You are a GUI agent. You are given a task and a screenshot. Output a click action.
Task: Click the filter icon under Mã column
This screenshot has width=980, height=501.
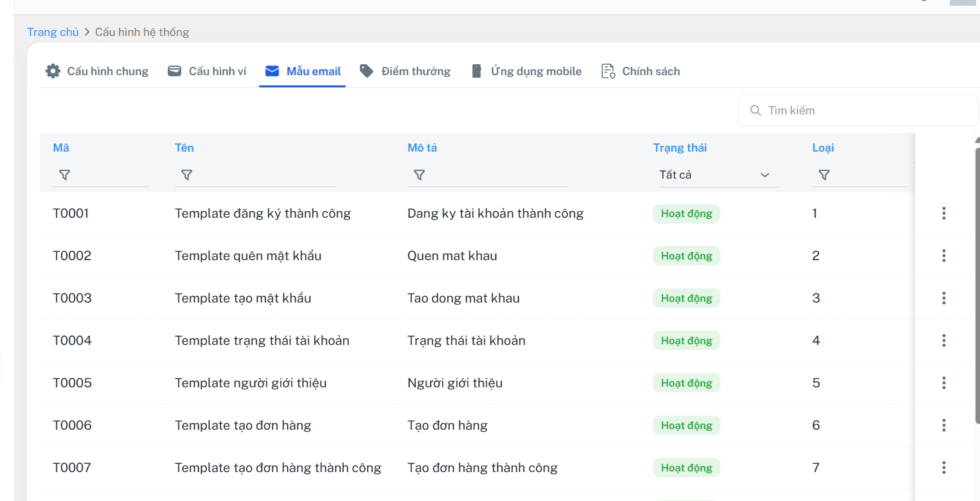tap(64, 175)
